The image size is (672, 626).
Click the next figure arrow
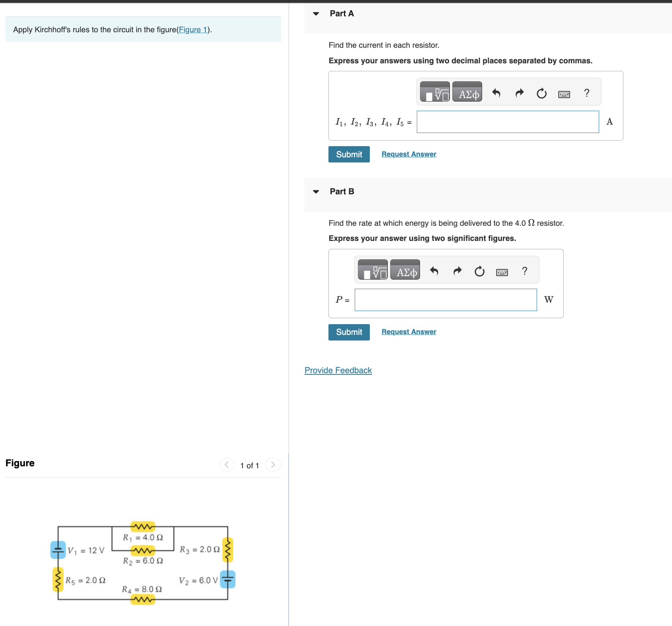pyautogui.click(x=273, y=464)
